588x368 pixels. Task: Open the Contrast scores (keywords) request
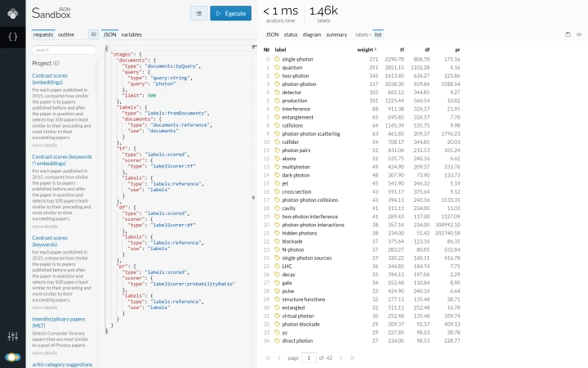pos(50,241)
